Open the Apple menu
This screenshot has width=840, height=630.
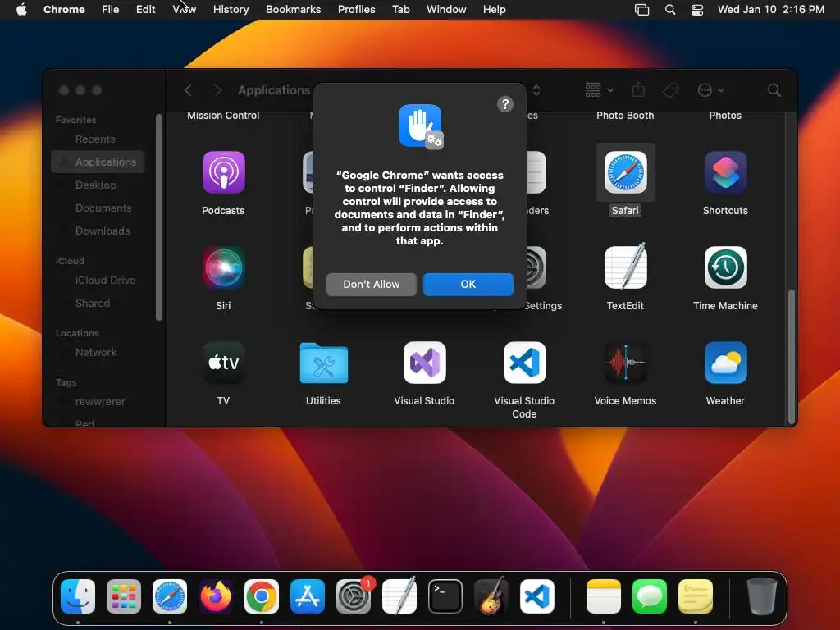coord(21,9)
